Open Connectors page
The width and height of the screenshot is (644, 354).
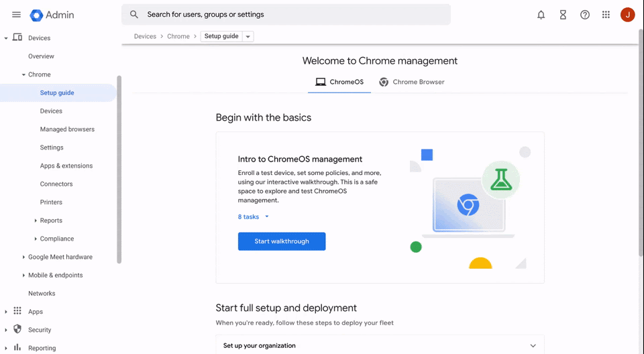pos(56,184)
